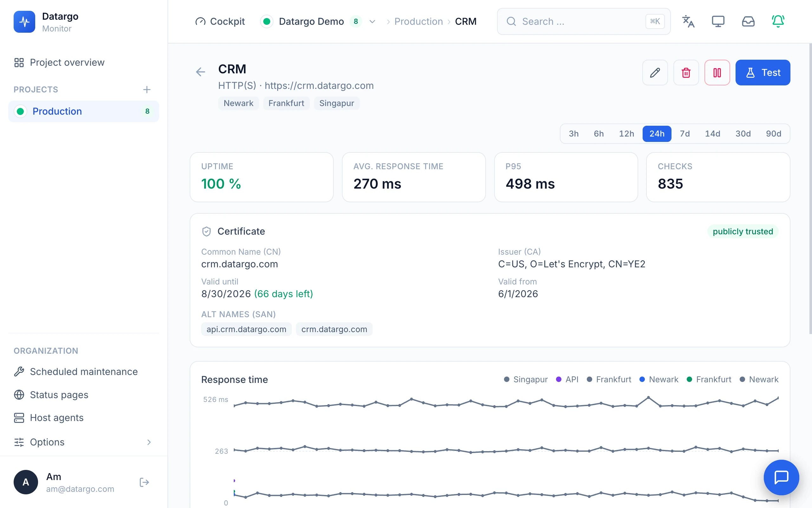
Task: Click Production in the breadcrumb
Action: 418,22
